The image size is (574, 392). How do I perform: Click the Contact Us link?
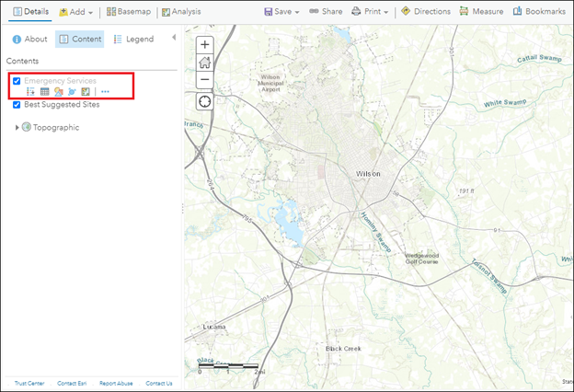[159, 383]
